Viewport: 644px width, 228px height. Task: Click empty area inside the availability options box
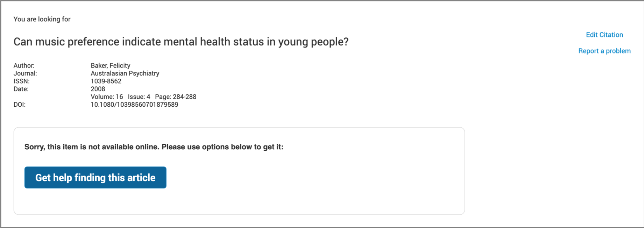point(315,182)
